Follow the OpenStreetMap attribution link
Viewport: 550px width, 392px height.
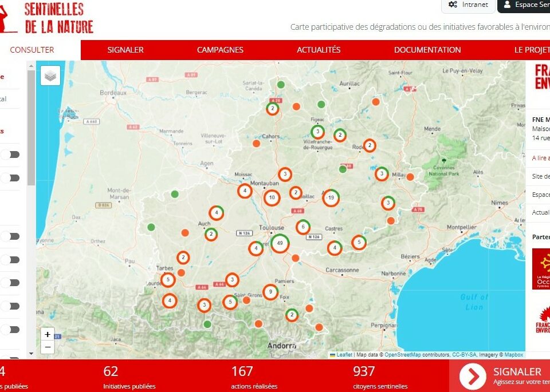[402, 354]
